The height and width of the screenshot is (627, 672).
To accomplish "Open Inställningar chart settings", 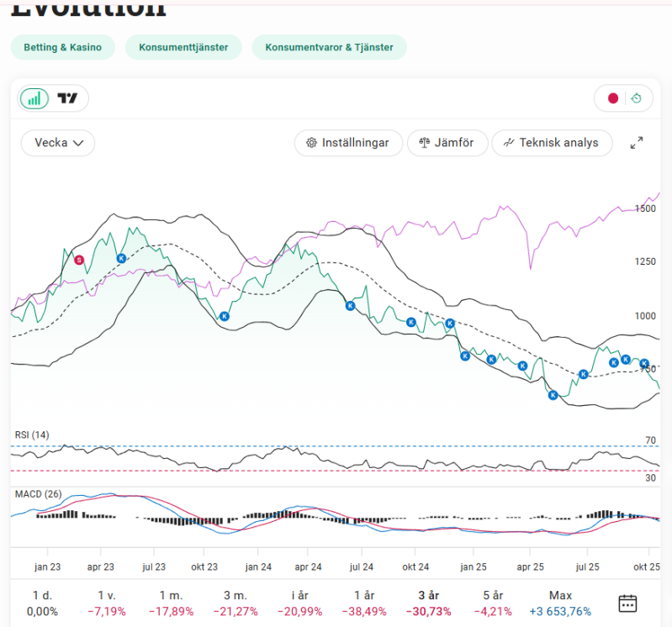I will click(x=348, y=143).
